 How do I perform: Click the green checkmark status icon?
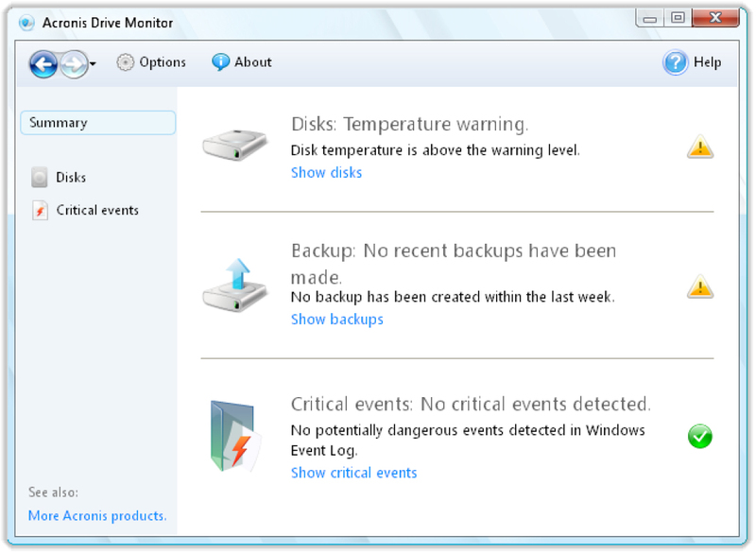pyautogui.click(x=700, y=437)
